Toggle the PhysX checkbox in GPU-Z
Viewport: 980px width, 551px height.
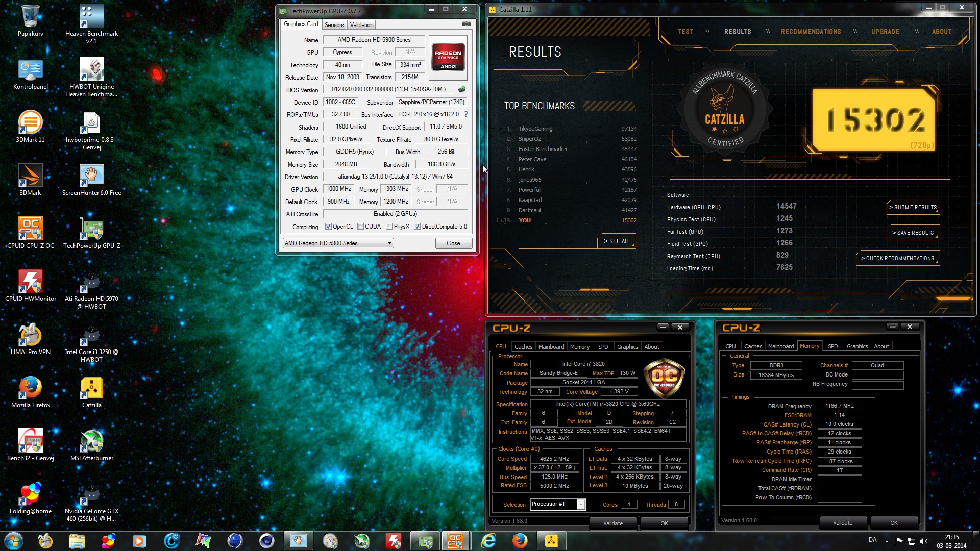pos(389,227)
